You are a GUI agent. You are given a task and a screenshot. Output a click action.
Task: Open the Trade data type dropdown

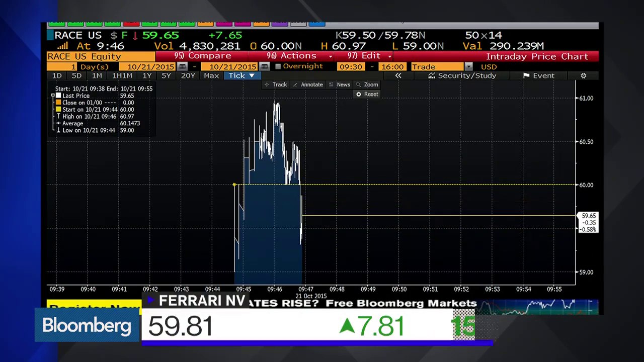click(x=468, y=66)
